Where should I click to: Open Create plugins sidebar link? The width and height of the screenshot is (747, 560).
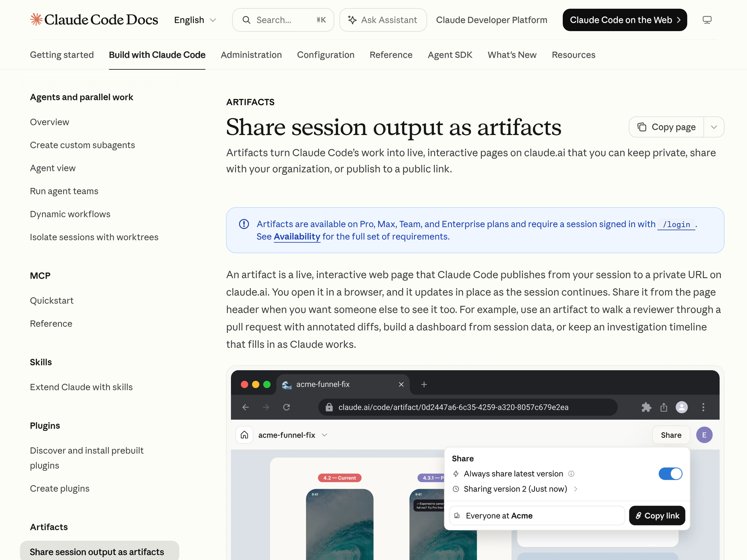(x=59, y=489)
